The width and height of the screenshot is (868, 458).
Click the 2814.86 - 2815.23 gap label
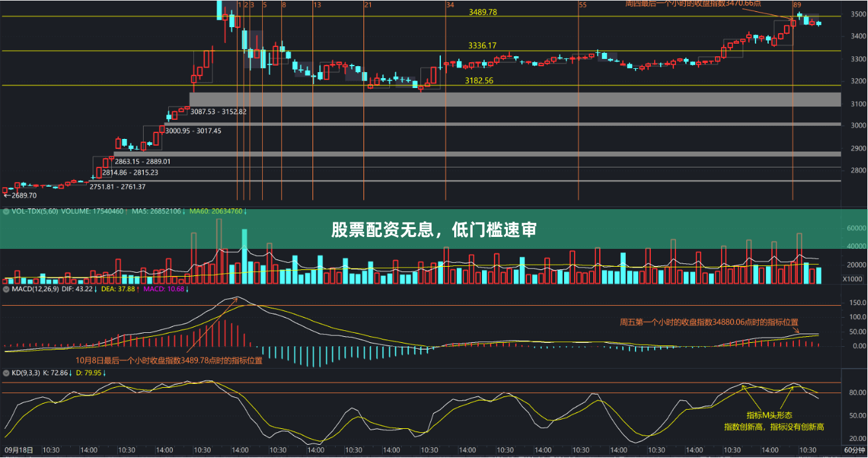click(130, 172)
